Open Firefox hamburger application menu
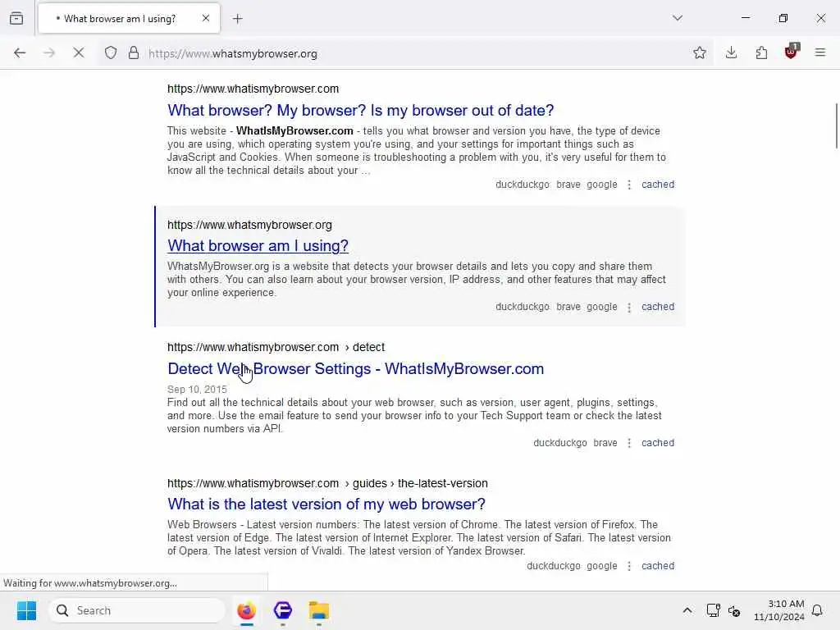The width and height of the screenshot is (840, 630). [x=820, y=52]
